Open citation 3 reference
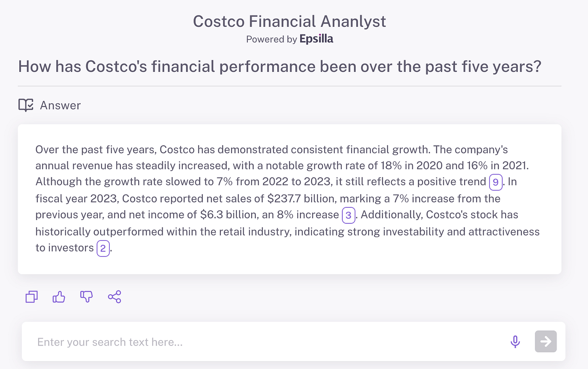588x369 pixels. [348, 215]
